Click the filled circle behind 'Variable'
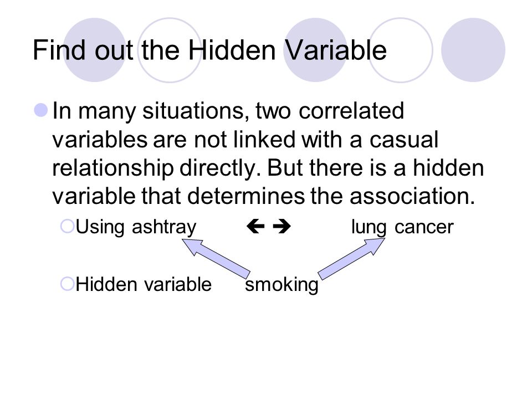Image resolution: width=532 pixels, height=399 pixels. click(315, 50)
